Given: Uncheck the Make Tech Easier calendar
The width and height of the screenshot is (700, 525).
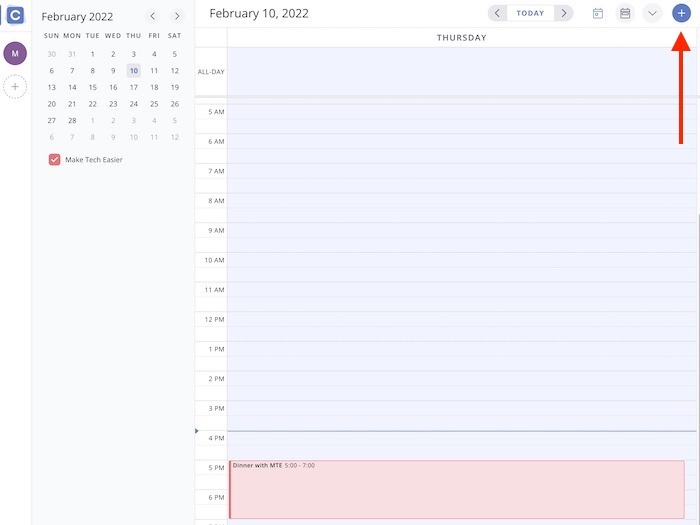Looking at the screenshot, I should pyautogui.click(x=54, y=159).
